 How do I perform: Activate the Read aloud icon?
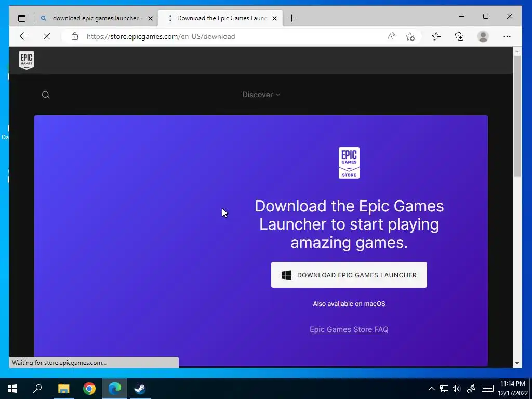coord(391,36)
